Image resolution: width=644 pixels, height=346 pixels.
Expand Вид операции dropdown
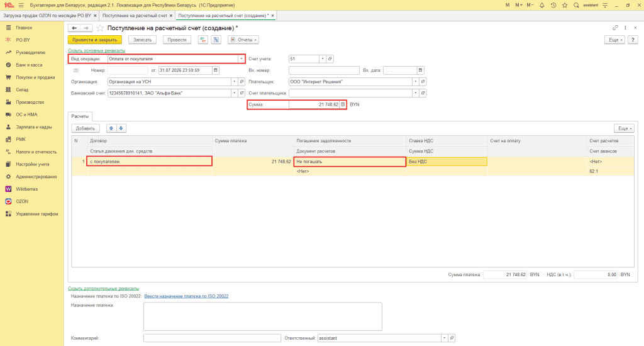[x=241, y=59]
